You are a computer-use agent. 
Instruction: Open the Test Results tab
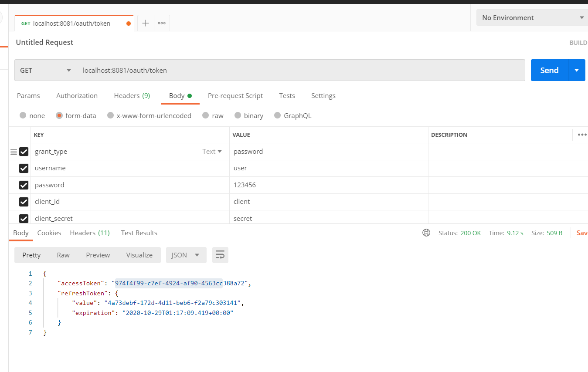pos(139,233)
